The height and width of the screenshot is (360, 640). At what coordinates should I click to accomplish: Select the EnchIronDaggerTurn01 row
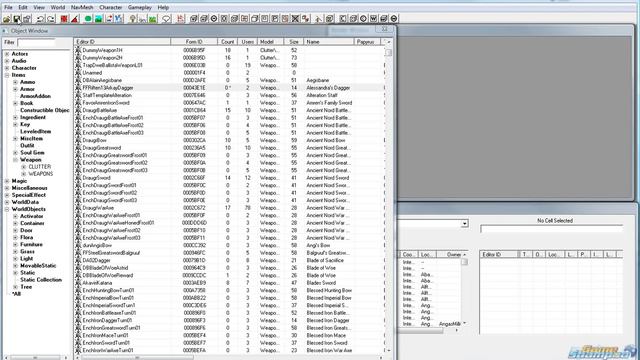(x=229, y=320)
